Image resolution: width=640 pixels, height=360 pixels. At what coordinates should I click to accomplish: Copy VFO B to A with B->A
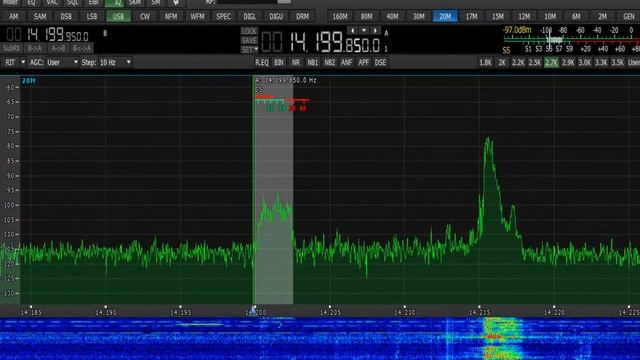coord(35,48)
